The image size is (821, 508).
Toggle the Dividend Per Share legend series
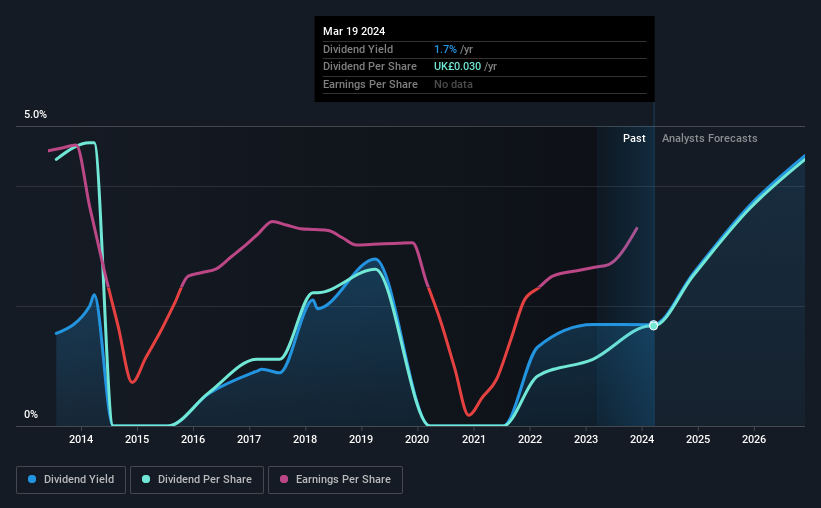[197, 479]
